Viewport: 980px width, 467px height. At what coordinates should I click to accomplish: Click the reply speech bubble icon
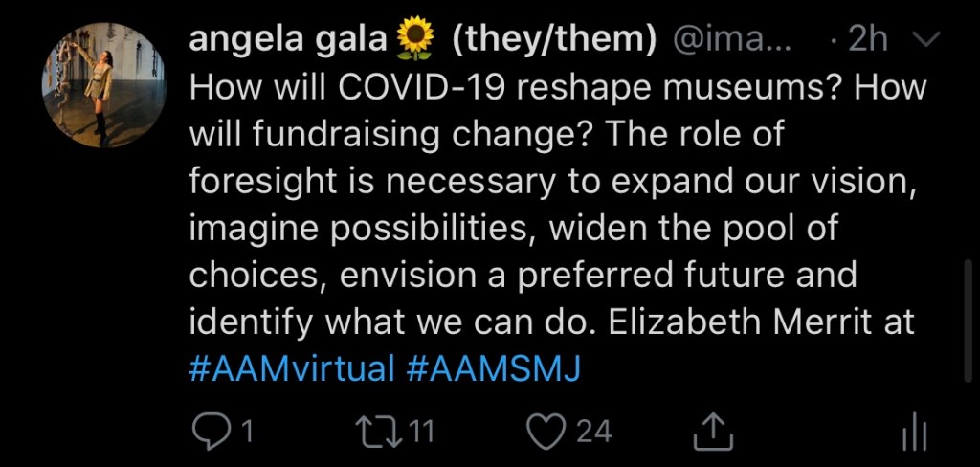[208, 432]
